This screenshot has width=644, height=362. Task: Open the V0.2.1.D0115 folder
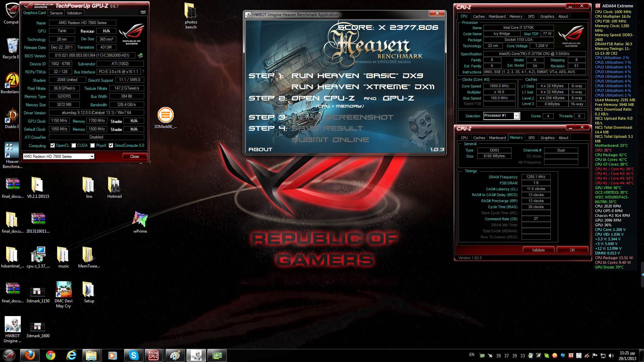(38, 187)
